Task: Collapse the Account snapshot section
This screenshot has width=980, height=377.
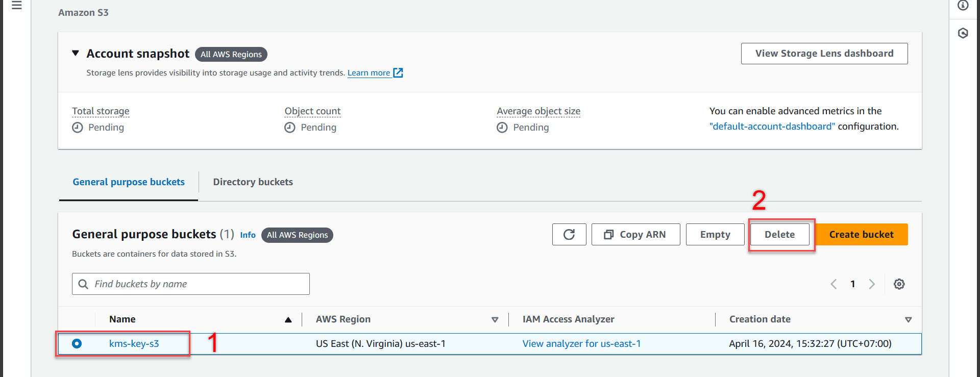Action: (x=76, y=53)
